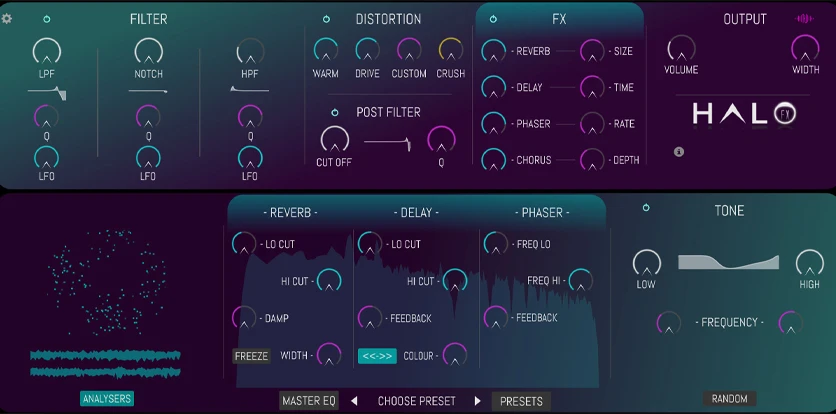836x414 pixels.
Task: Click the FX PHASER amount knob
Action: [x=494, y=124]
